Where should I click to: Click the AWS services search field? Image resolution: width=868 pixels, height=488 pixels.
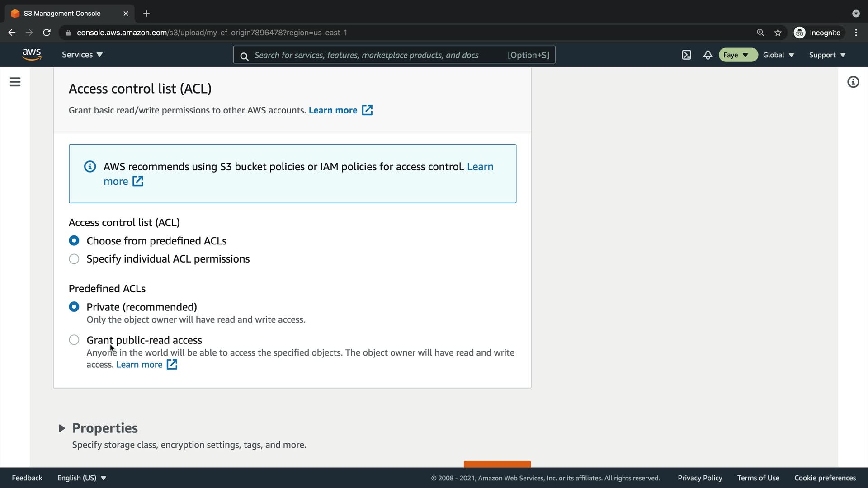pos(375,55)
